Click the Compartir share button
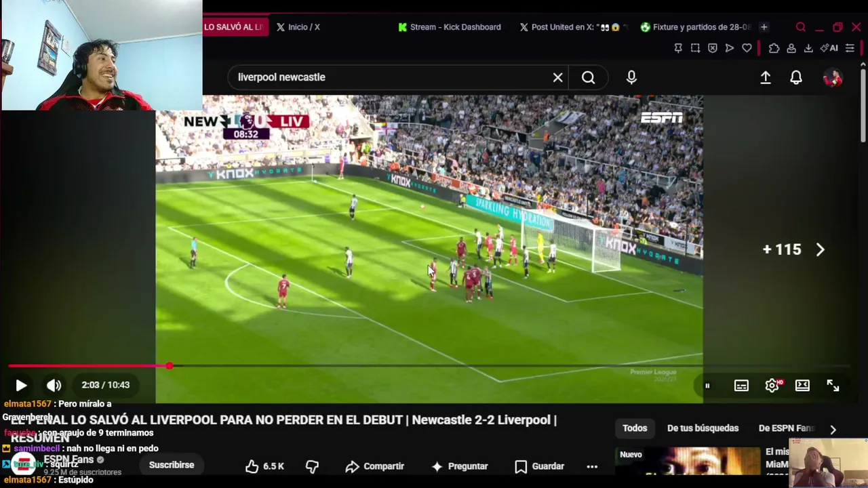This screenshot has height=488, width=868. coord(374,466)
